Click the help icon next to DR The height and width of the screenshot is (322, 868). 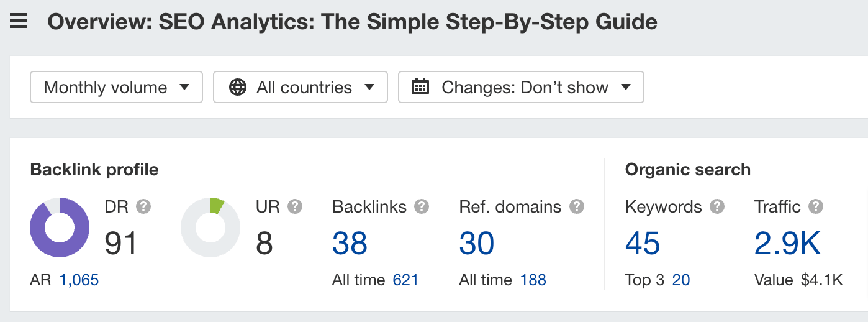143,206
